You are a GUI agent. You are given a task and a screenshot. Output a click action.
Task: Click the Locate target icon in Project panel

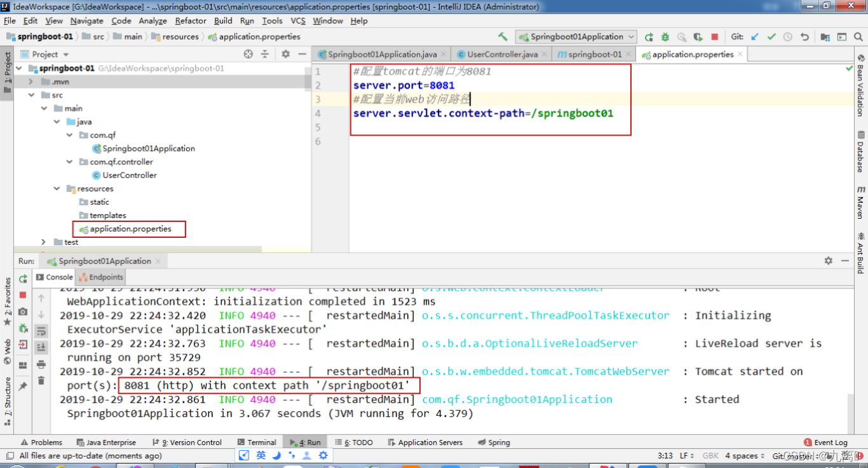(248, 54)
